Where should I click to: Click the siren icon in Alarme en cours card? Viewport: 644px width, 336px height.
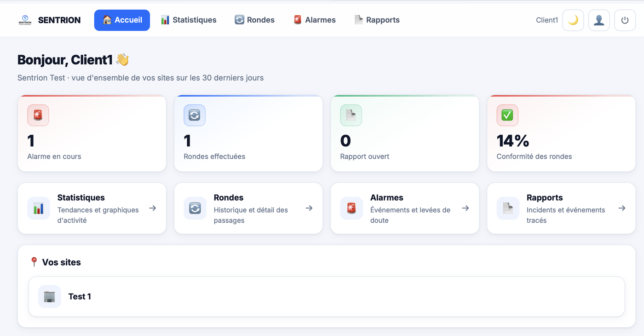tap(38, 115)
